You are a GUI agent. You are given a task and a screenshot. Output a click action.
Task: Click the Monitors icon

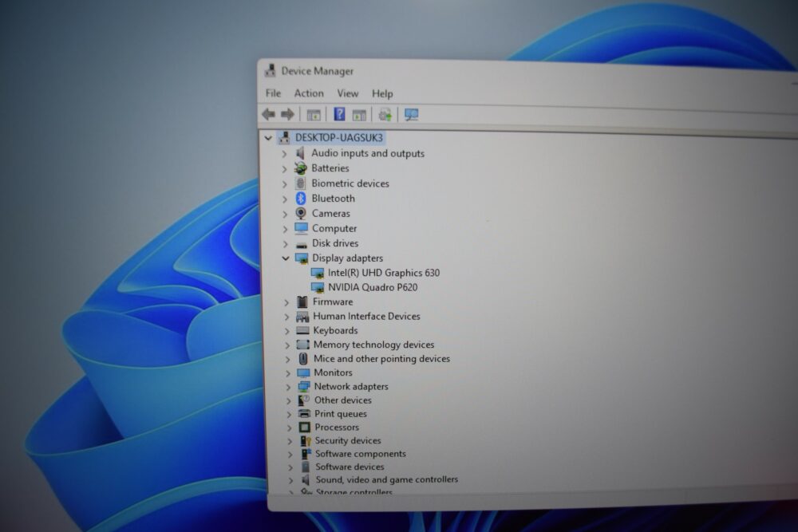pos(303,372)
